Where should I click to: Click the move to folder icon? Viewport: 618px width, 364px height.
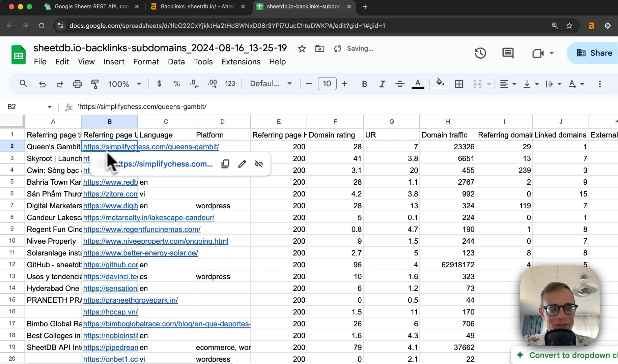319,49
